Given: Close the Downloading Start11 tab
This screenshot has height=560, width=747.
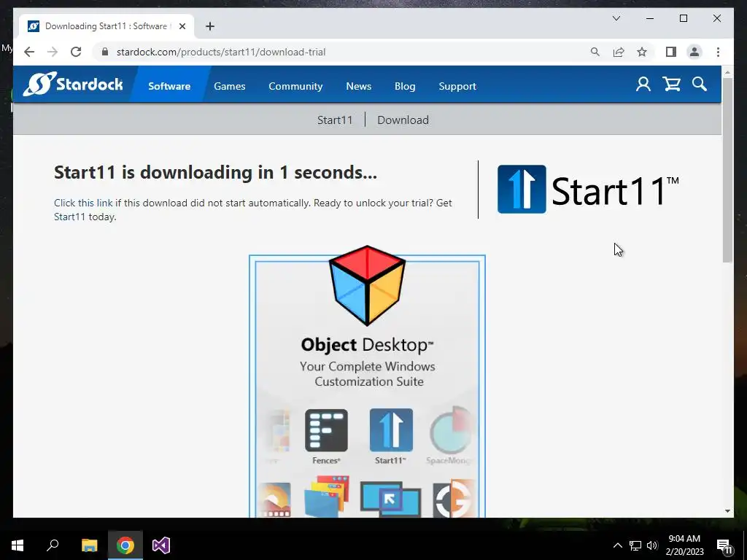Looking at the screenshot, I should coord(182,26).
